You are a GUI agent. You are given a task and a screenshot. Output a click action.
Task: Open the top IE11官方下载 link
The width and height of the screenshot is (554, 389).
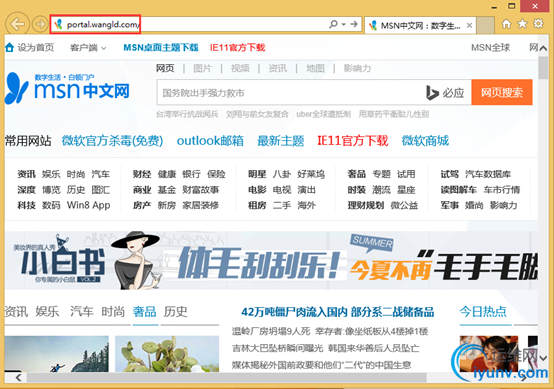click(x=237, y=48)
